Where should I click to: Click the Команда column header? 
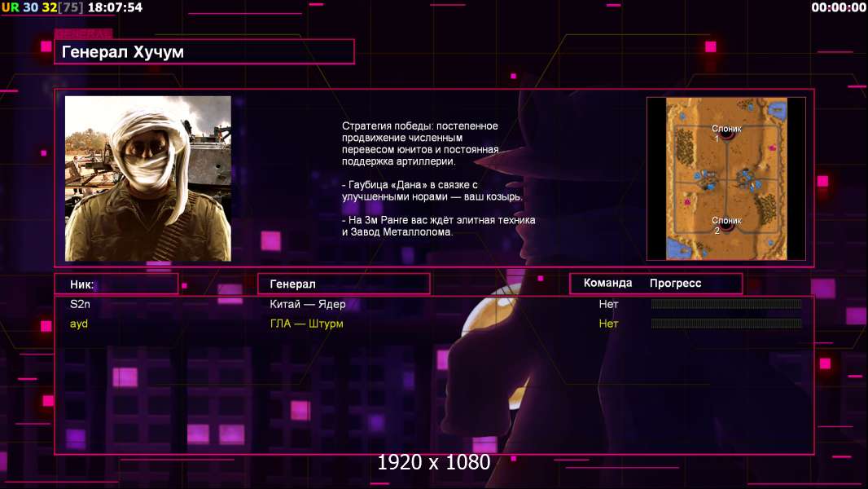tap(607, 283)
